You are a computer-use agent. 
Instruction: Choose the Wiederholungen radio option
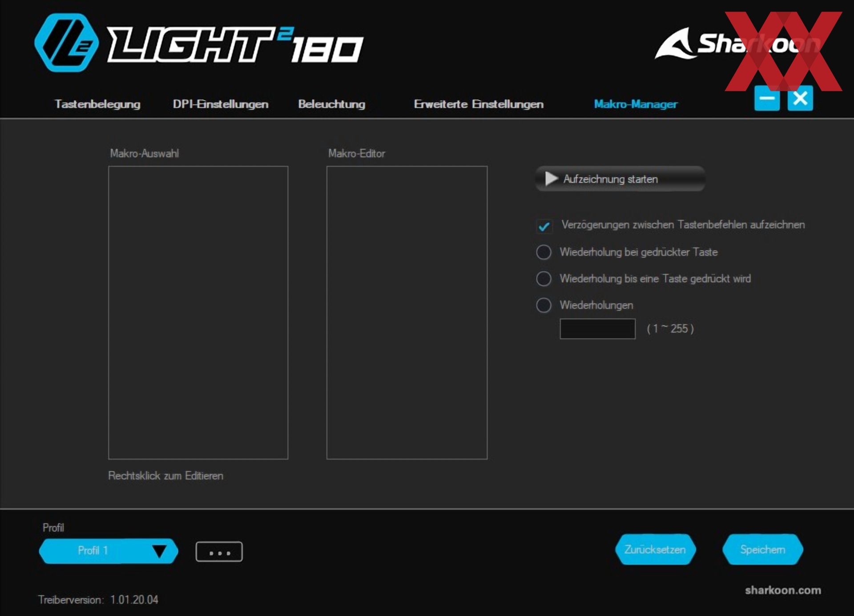click(544, 305)
